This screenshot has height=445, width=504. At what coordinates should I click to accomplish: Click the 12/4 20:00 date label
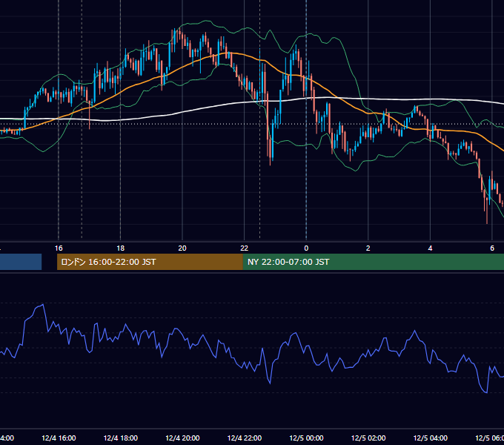(182, 438)
